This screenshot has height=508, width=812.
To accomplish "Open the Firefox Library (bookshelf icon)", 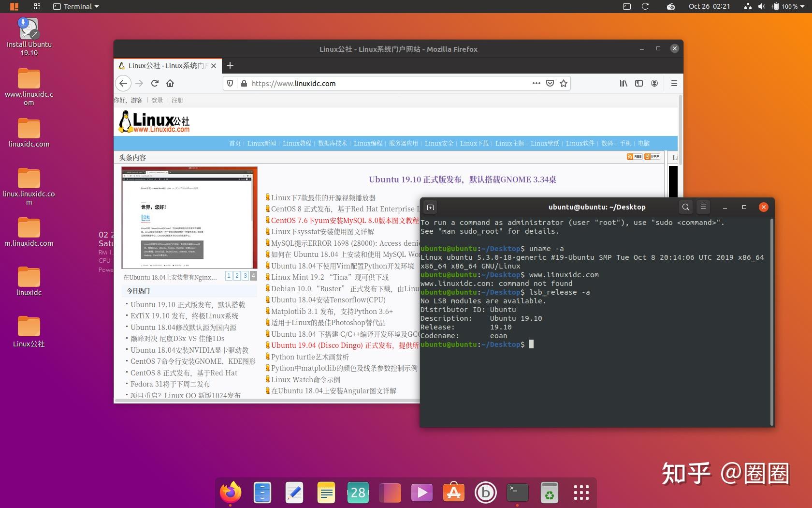I will (x=623, y=83).
